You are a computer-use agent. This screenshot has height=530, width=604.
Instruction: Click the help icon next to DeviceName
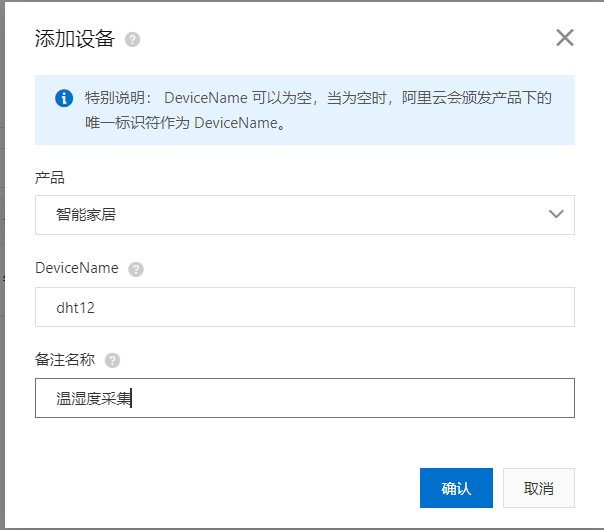pos(136,269)
